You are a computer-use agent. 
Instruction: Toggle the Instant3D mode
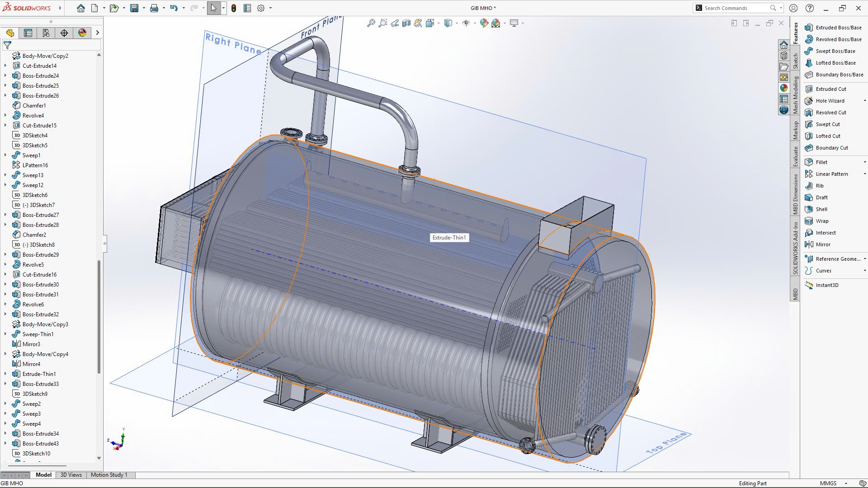(826, 285)
